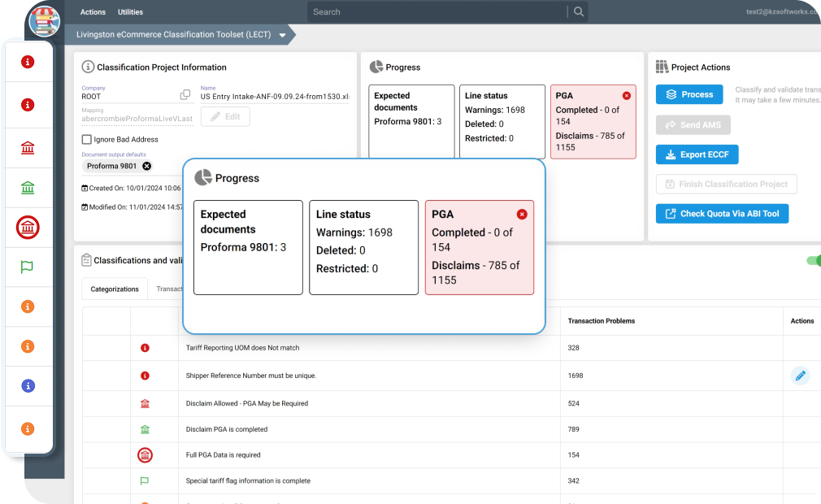Click green flag icon in Special tariff flag row
This screenshot has width=821, height=504.
pyautogui.click(x=145, y=480)
